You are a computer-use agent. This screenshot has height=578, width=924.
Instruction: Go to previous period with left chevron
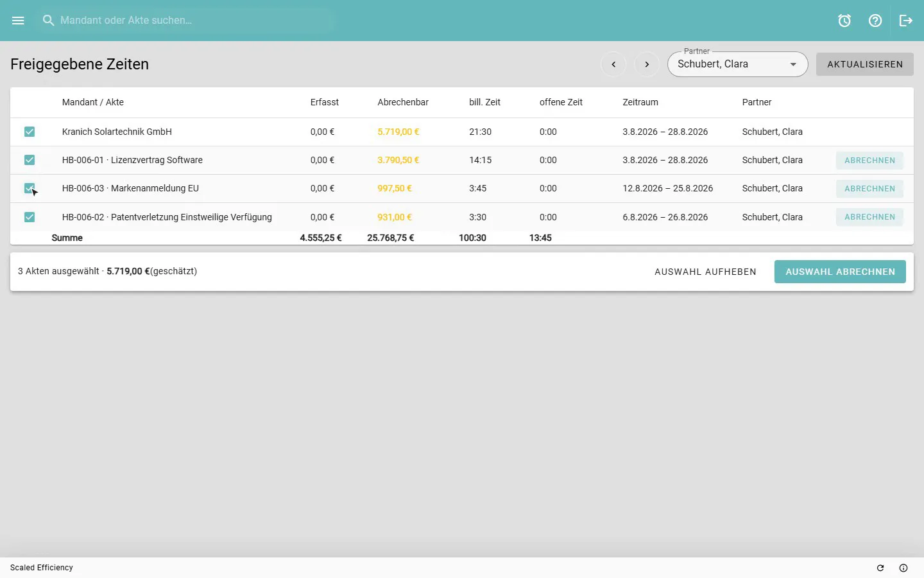[613, 64]
